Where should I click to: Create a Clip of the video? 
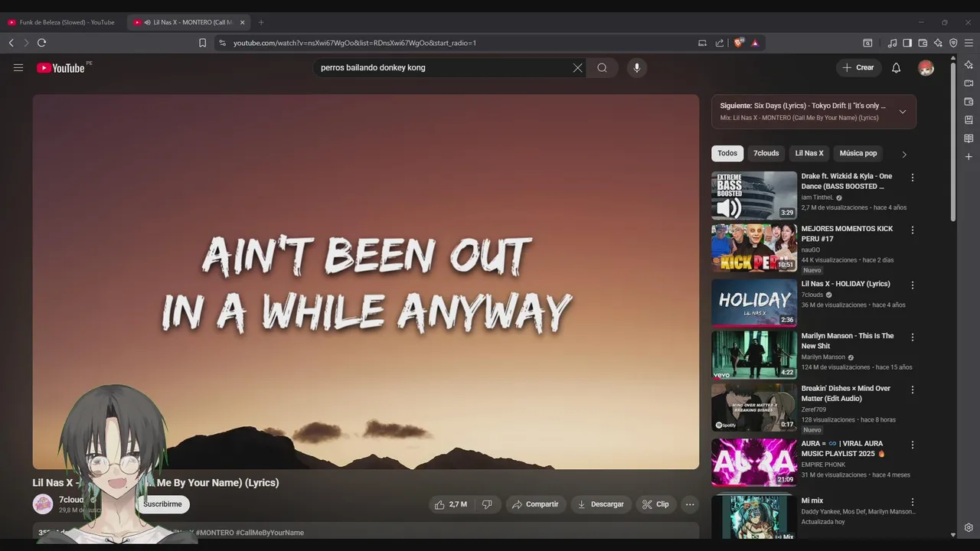click(x=655, y=504)
